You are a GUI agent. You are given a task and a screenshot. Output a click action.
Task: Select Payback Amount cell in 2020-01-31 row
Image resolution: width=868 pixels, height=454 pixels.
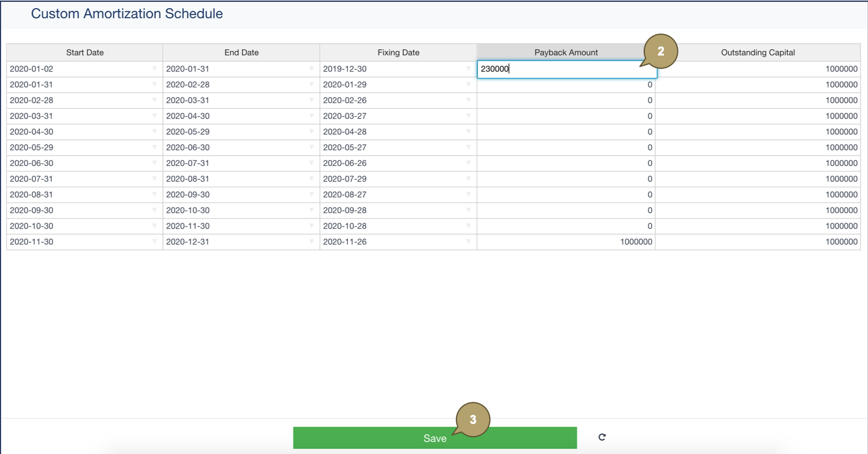[566, 84]
